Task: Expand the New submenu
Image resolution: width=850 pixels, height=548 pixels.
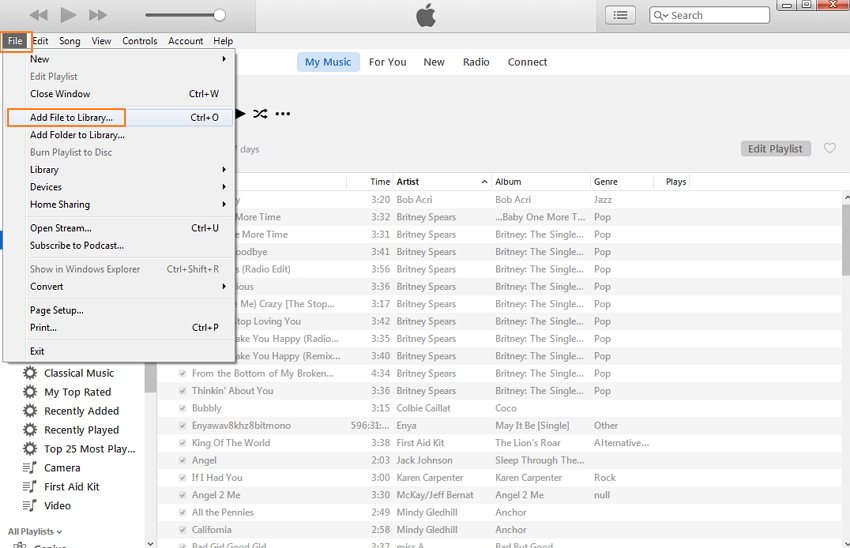Action: [120, 59]
